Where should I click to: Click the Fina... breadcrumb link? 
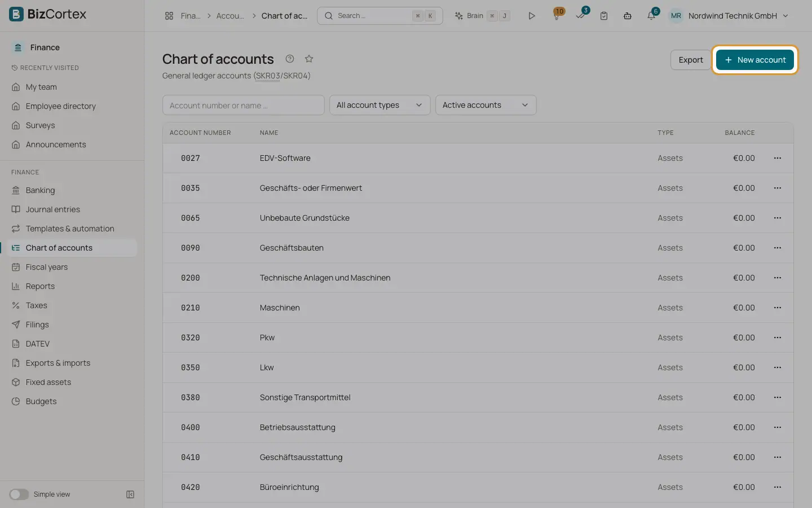coord(191,16)
